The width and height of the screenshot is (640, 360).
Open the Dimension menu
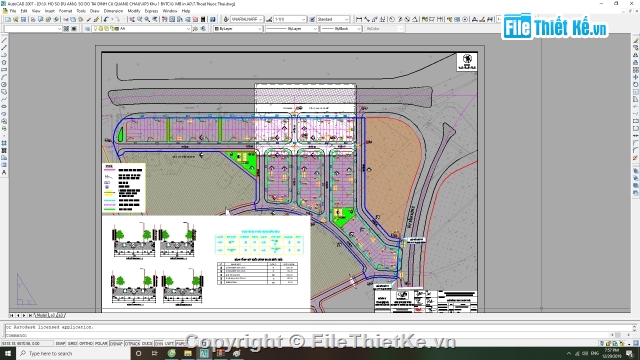[113, 11]
